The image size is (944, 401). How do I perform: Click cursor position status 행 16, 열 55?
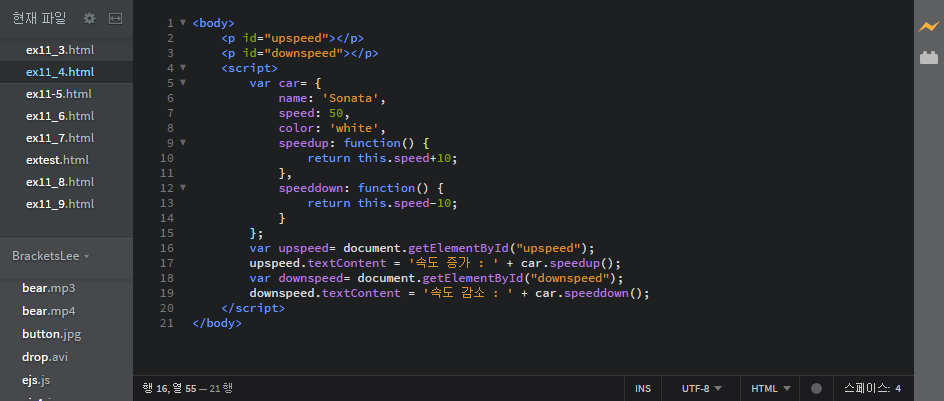[170, 389]
